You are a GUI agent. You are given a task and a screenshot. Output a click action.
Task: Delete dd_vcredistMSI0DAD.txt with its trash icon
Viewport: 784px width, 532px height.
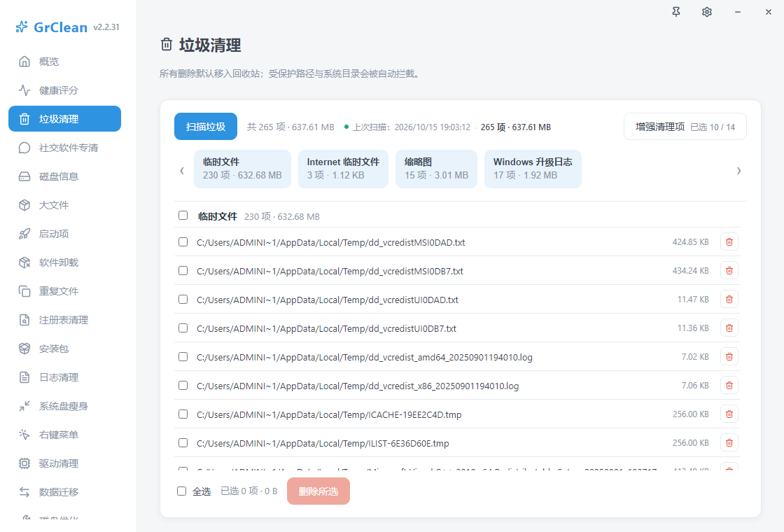click(729, 242)
